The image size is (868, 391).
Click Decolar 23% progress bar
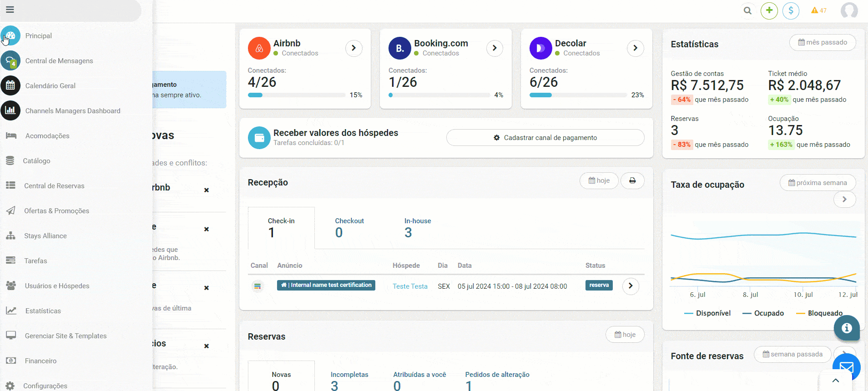578,95
